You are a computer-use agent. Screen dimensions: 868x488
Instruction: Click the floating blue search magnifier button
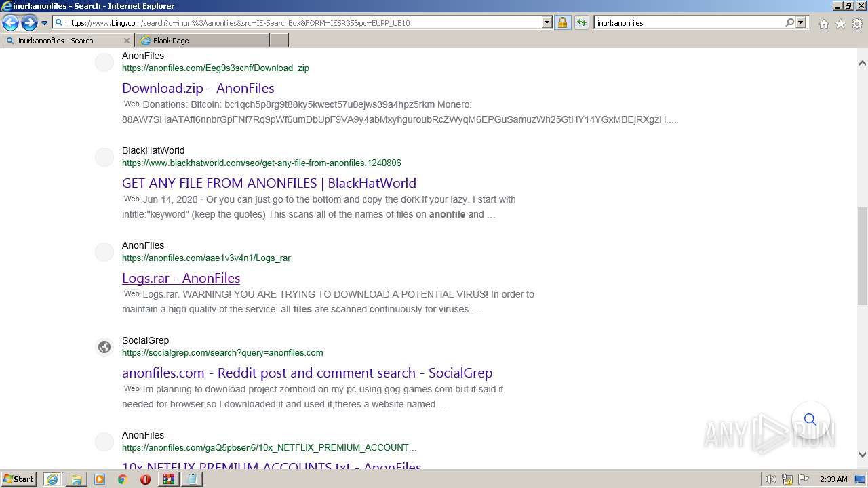point(810,420)
